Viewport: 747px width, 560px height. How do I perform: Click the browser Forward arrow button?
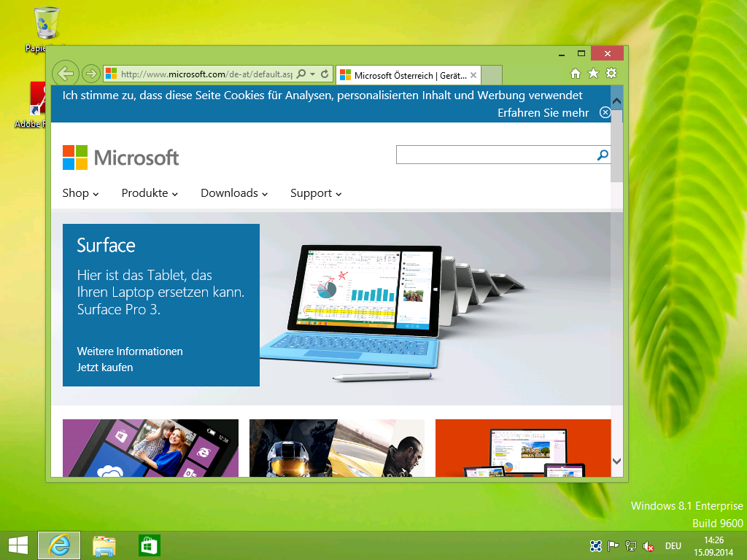pos(91,74)
